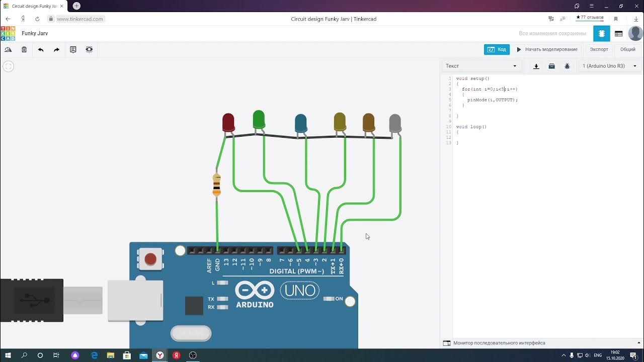Click code line pinMode(i,OUTPUT);
644x362 pixels.
[492, 100]
